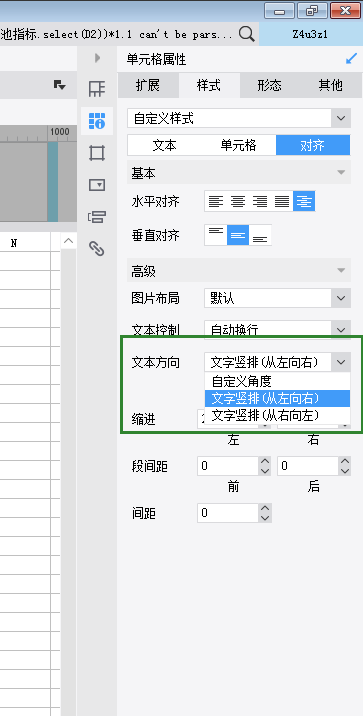363x716 pixels.
Task: Increase the 间距 spinner value
Action: click(265, 508)
